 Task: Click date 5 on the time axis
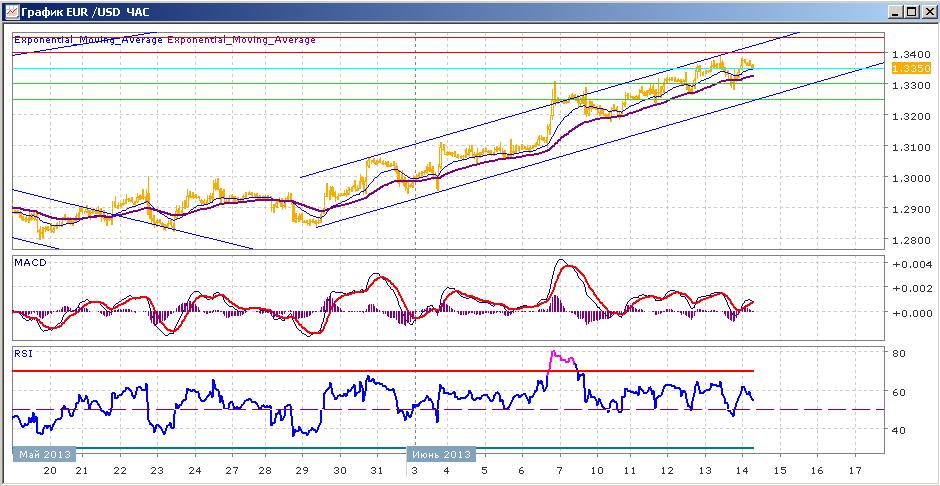point(484,470)
